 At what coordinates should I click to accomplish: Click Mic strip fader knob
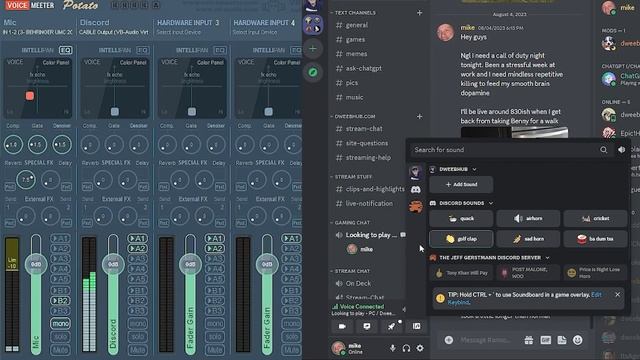click(36, 264)
